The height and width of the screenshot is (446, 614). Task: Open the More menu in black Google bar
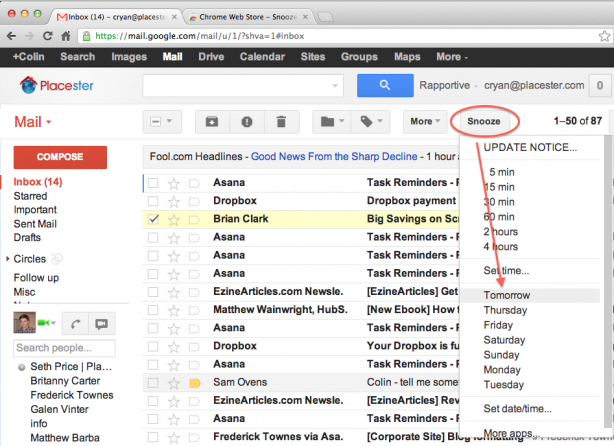click(452, 57)
